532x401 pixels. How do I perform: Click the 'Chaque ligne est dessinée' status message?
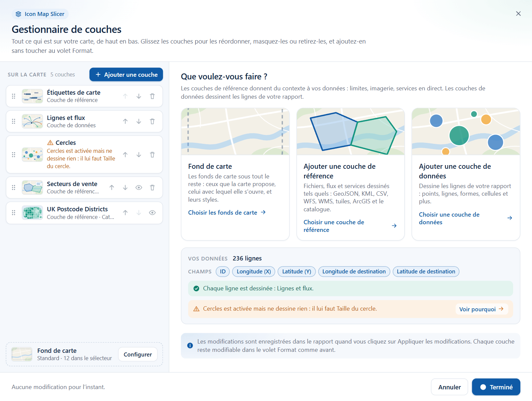[x=350, y=289]
